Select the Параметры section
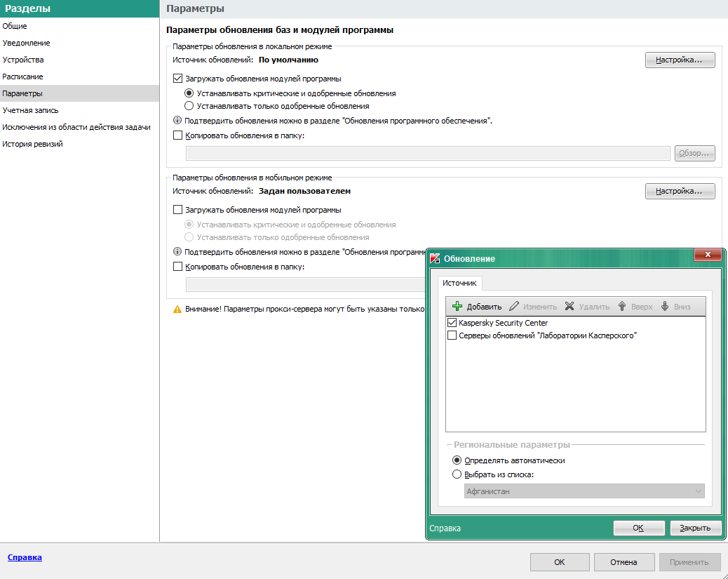The height and width of the screenshot is (579, 728). pos(79,93)
